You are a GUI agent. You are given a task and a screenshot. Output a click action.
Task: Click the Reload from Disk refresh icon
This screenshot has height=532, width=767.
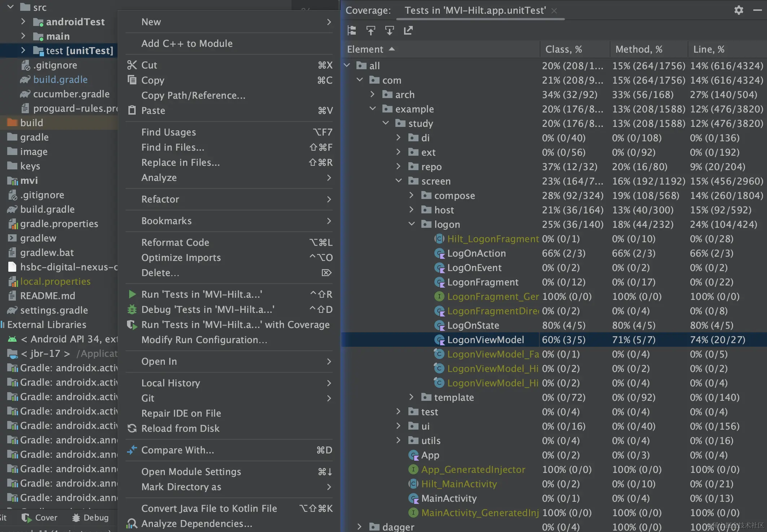click(132, 428)
